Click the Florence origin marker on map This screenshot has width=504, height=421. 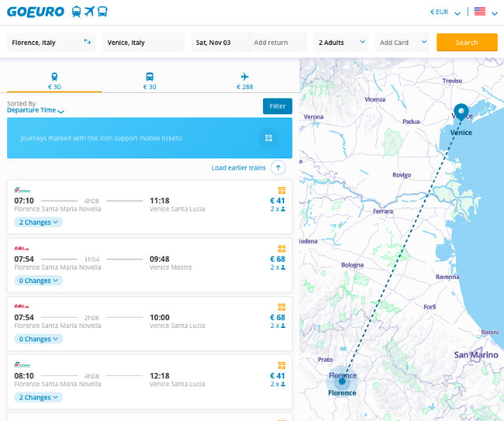[342, 381]
